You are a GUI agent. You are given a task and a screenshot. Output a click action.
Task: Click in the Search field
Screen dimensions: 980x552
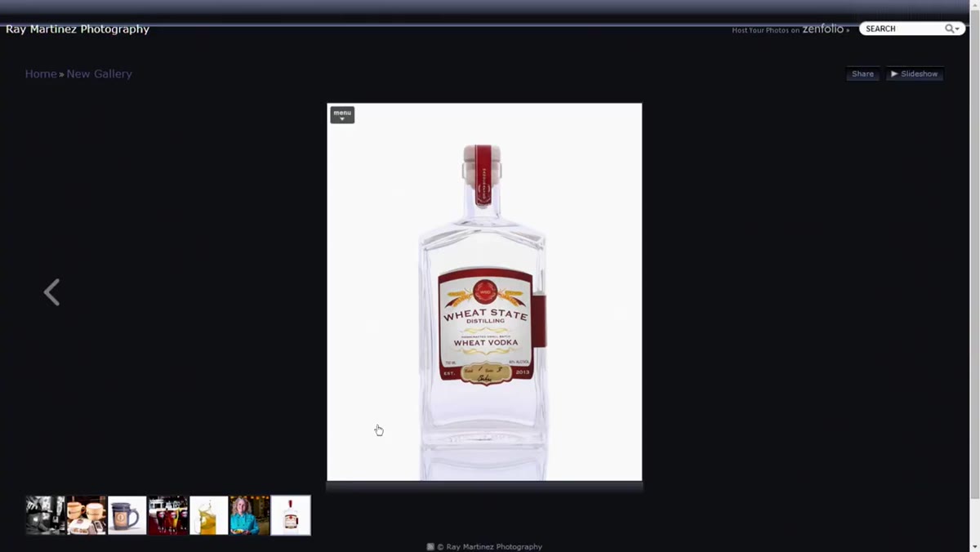(903, 29)
